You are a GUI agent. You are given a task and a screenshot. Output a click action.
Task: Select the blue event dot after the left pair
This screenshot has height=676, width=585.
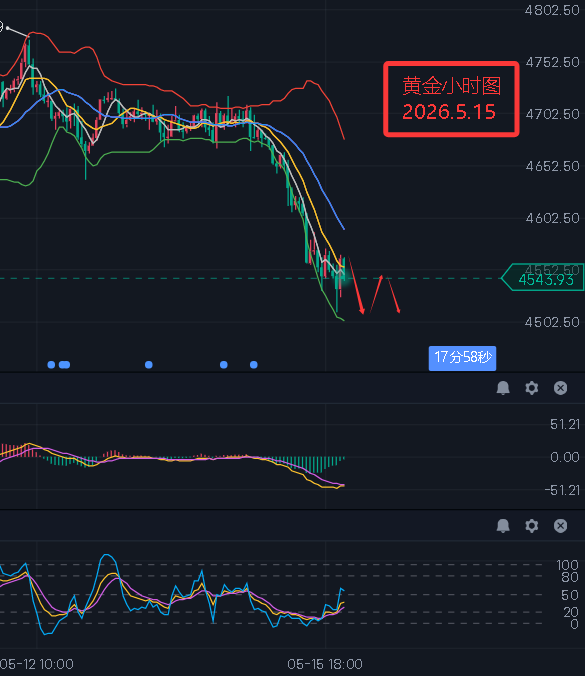point(149,365)
